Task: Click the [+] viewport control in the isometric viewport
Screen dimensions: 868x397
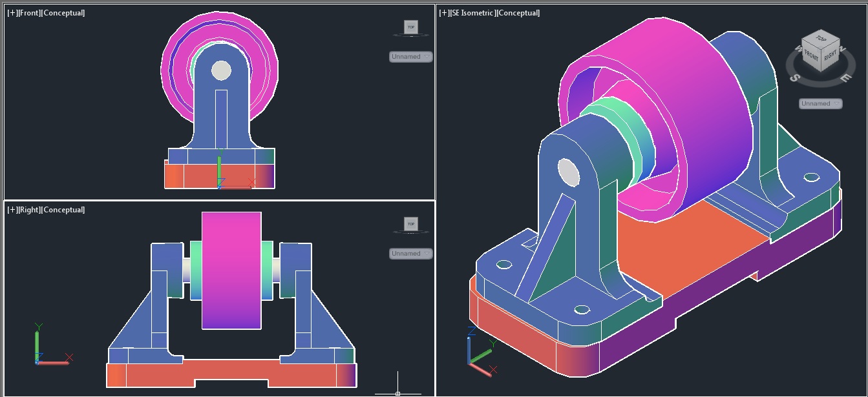Action: click(x=445, y=13)
